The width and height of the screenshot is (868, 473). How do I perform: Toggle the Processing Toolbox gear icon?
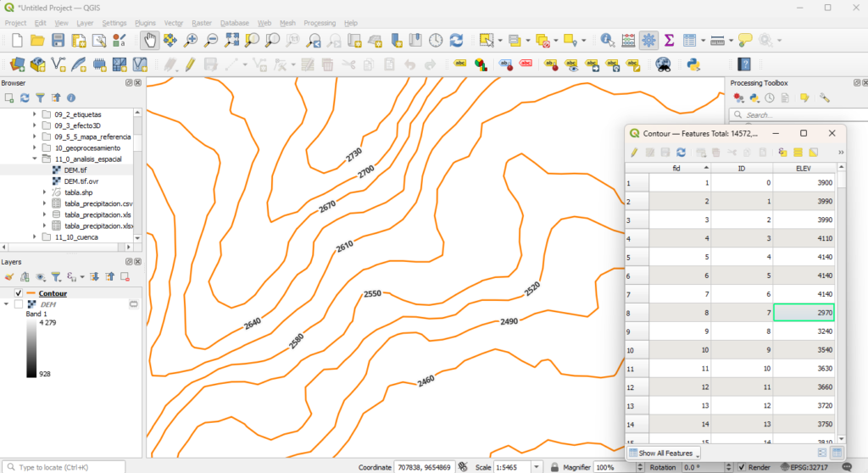click(648, 40)
